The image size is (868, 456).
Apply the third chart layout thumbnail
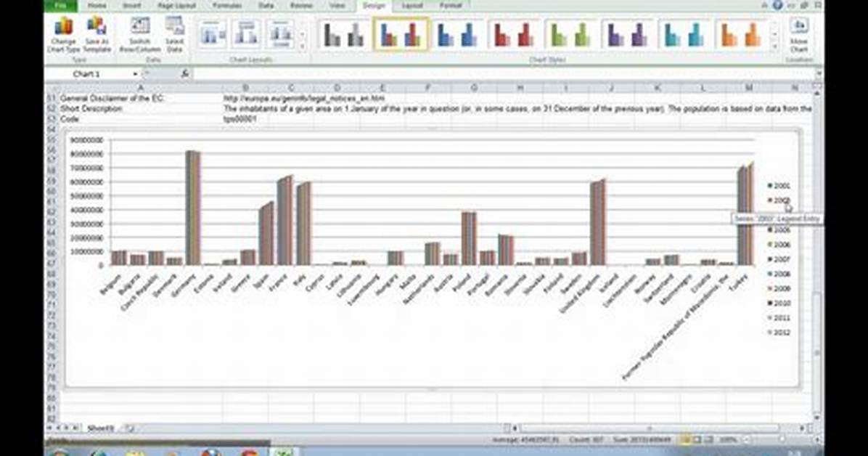(x=281, y=36)
